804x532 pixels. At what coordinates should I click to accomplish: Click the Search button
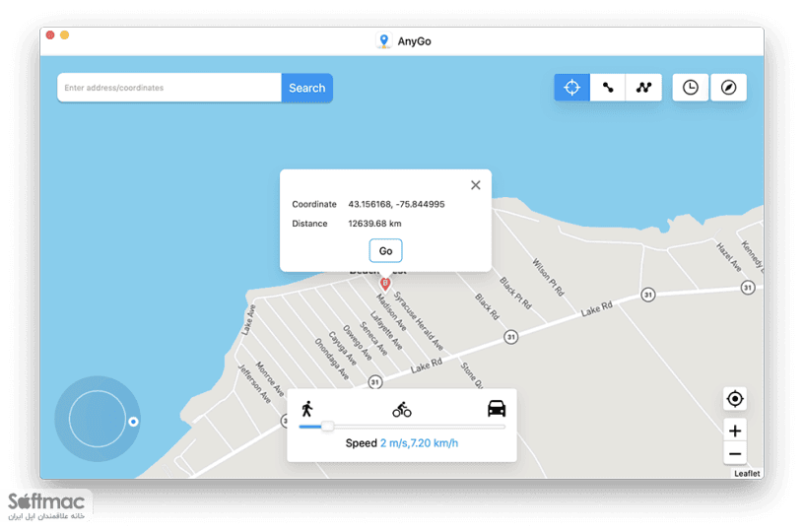[x=306, y=88]
